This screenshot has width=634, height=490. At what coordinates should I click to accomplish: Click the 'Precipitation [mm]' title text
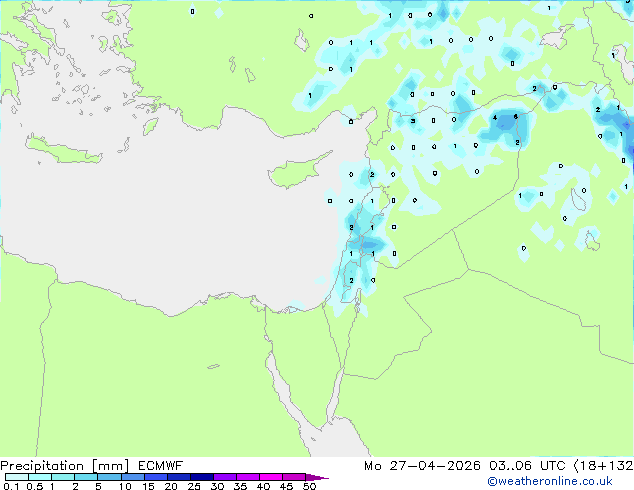point(65,466)
